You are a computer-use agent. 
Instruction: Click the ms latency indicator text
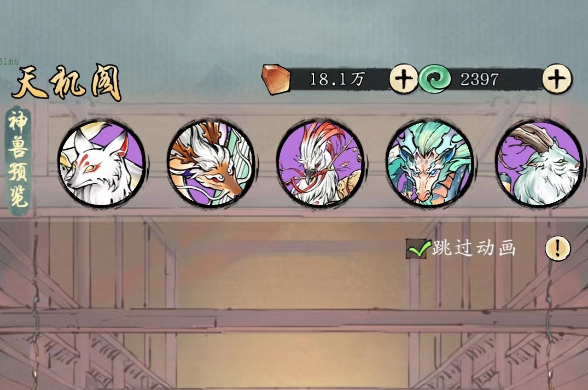(x=9, y=61)
